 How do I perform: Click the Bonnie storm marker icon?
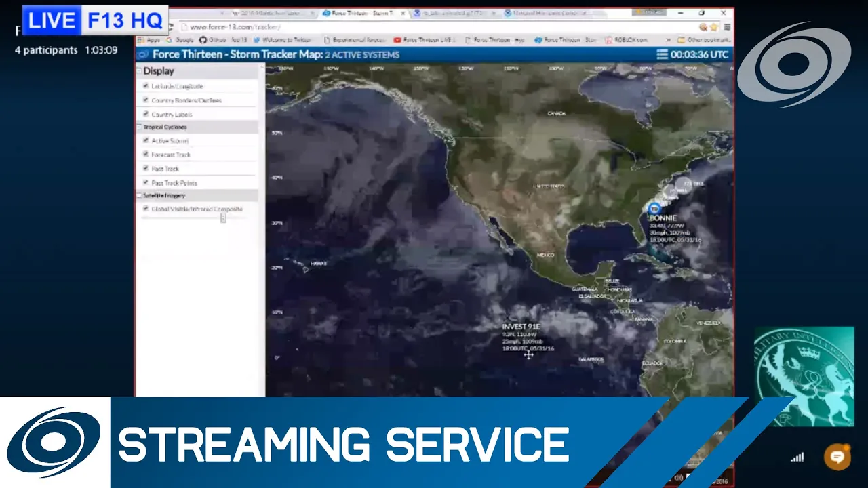[654, 209]
